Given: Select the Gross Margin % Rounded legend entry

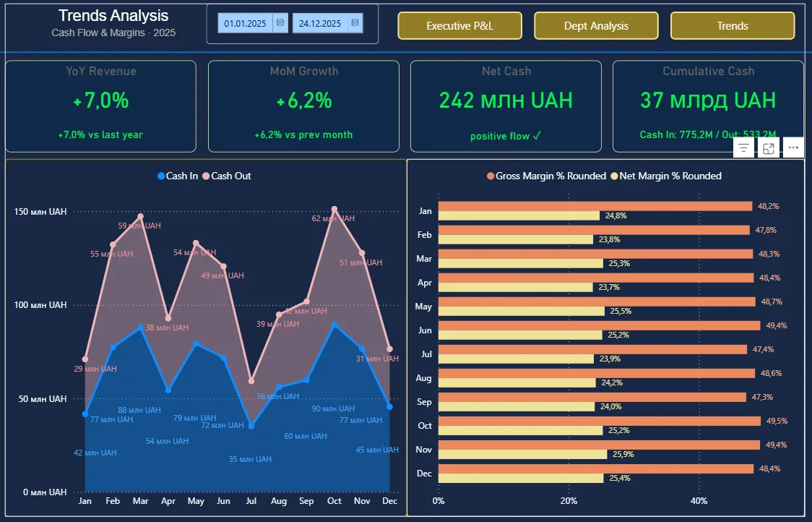Looking at the screenshot, I should [x=546, y=176].
